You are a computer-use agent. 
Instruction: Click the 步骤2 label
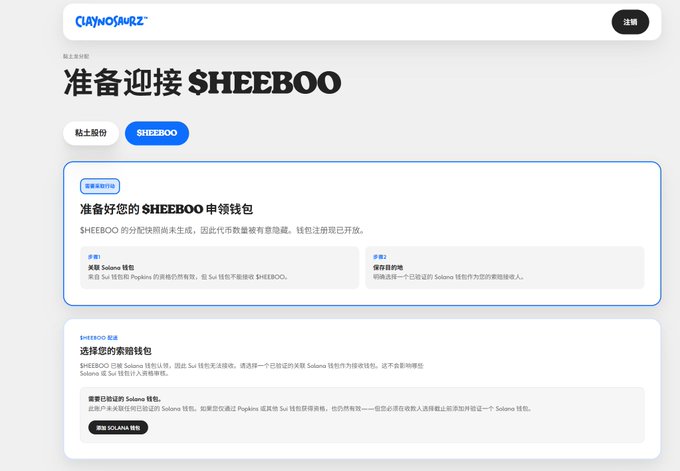click(379, 257)
